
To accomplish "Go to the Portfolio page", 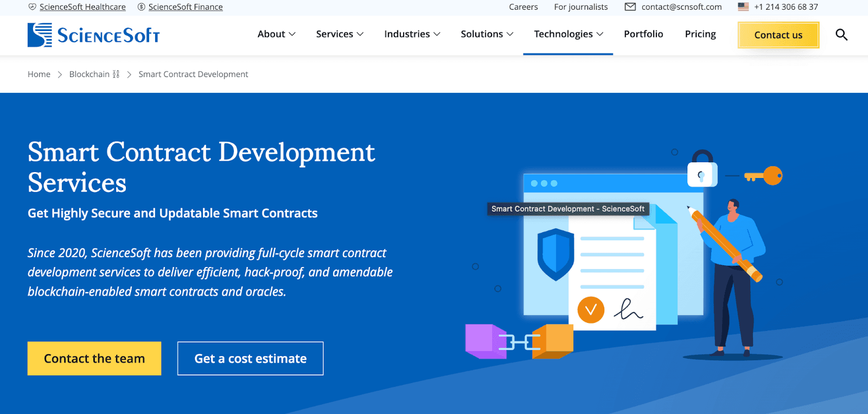I will tap(643, 34).
